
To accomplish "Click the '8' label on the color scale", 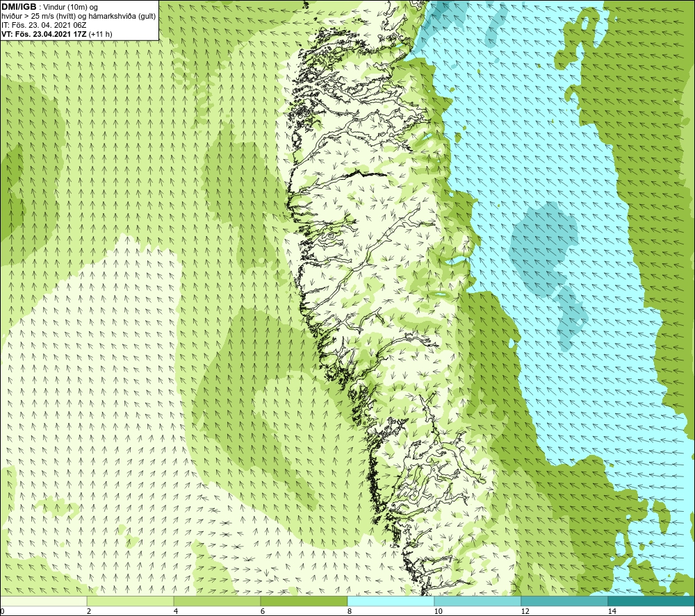I will point(350,612).
